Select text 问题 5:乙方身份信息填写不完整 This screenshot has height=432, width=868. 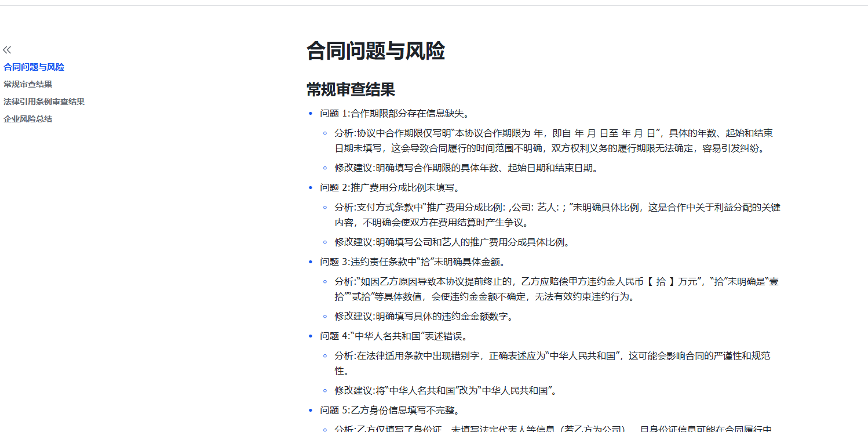coord(390,410)
